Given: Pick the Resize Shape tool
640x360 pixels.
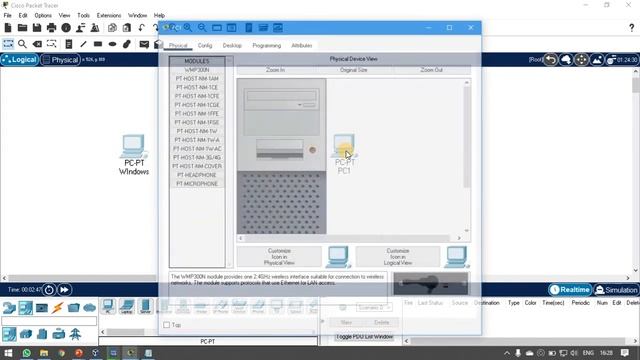Looking at the screenshot, I should (x=51, y=44).
